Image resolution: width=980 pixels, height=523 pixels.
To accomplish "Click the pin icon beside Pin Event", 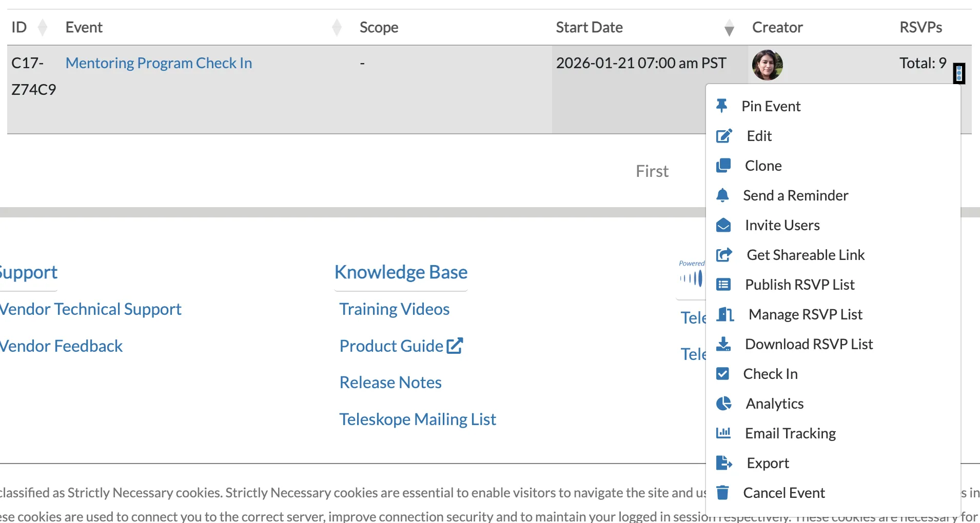I will coord(722,106).
